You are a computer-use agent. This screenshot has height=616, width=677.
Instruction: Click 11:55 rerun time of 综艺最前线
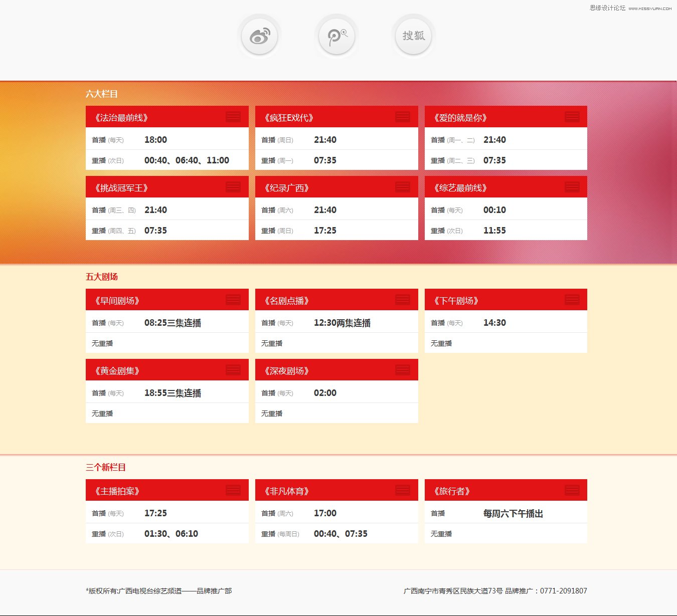tap(494, 231)
